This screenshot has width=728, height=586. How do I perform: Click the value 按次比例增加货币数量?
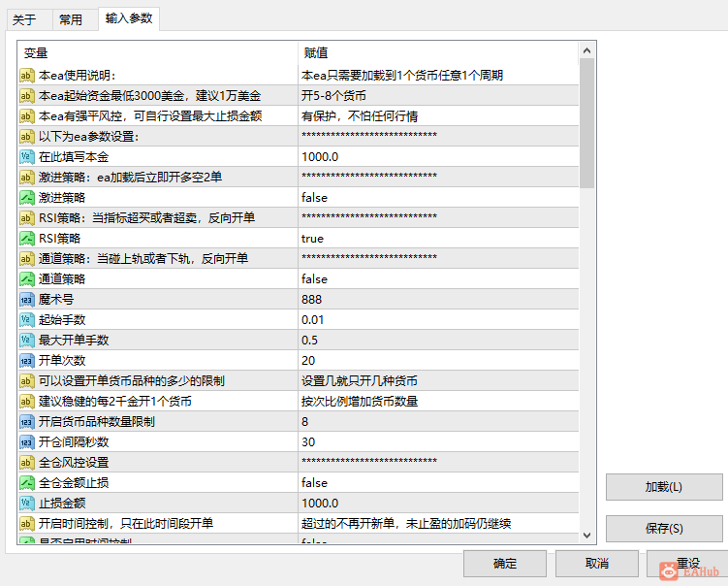point(360,402)
